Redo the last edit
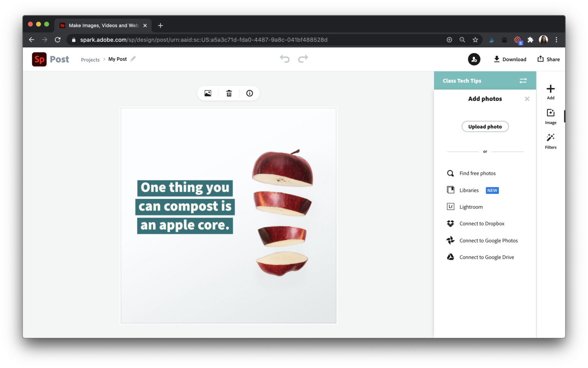This screenshot has width=588, height=368. 303,59
